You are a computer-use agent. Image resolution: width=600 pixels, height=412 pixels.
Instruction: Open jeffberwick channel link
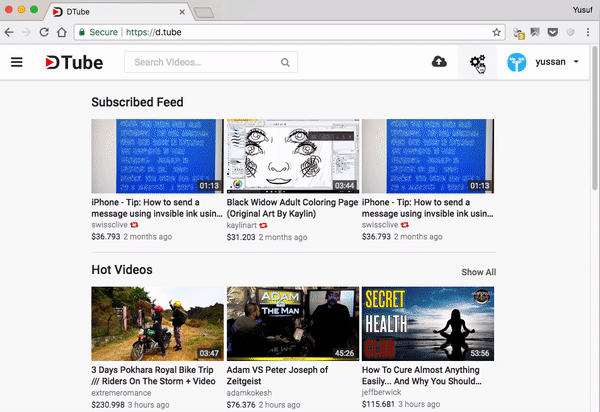click(x=381, y=392)
